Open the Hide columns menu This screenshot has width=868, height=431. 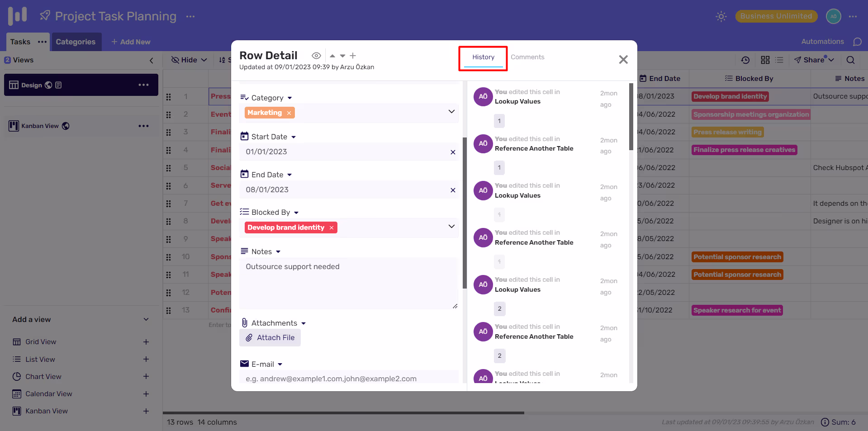pyautogui.click(x=189, y=60)
